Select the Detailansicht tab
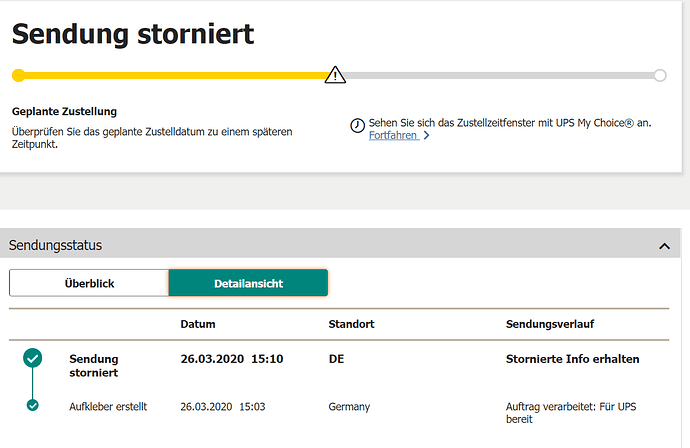This screenshot has width=690, height=448. [x=248, y=283]
